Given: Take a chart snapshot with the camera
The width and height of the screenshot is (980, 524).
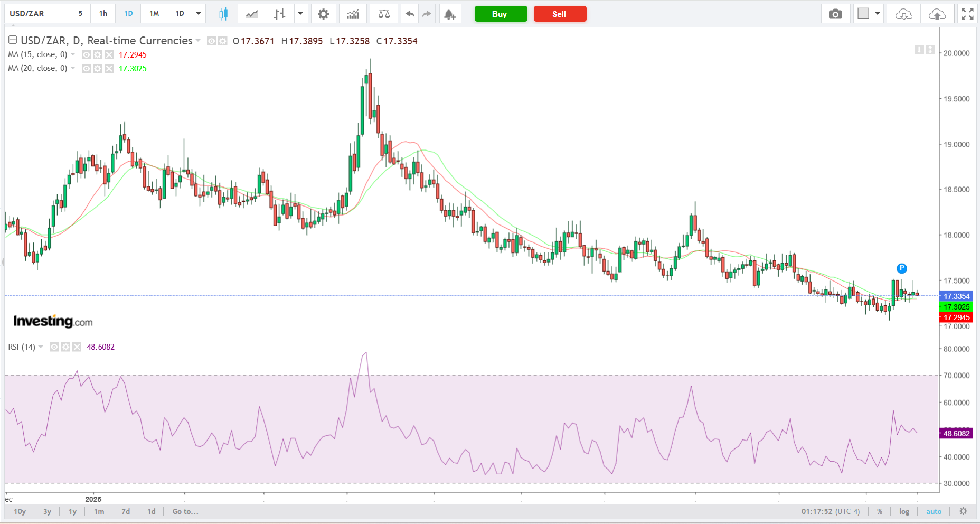Looking at the screenshot, I should point(835,14).
